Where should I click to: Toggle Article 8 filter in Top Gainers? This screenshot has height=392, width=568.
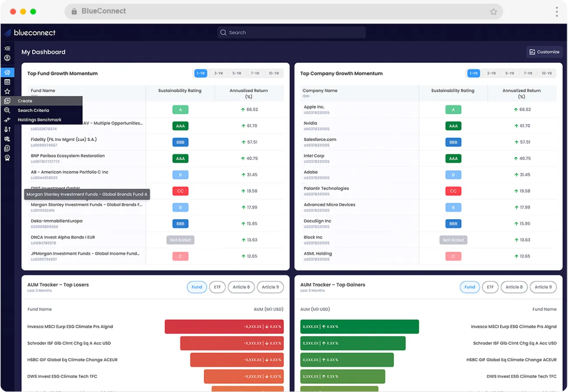514,287
